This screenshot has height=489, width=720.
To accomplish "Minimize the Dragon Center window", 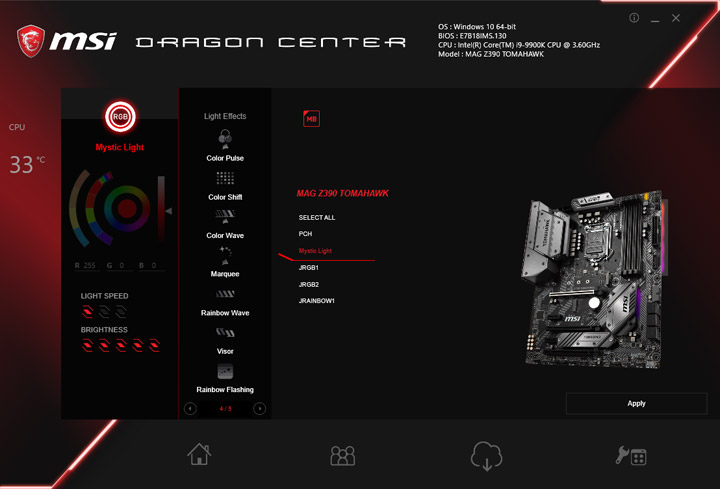I will (x=655, y=19).
